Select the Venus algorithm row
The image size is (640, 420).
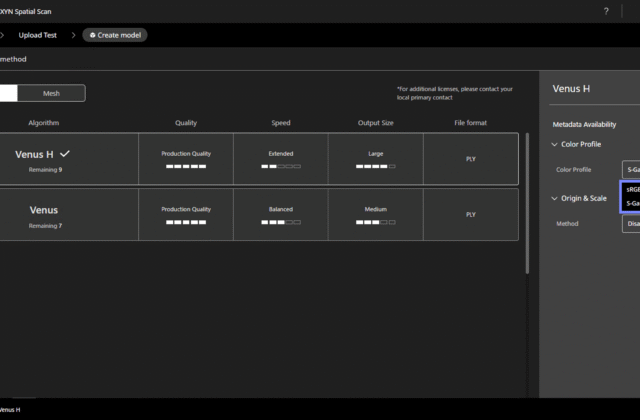point(259,214)
